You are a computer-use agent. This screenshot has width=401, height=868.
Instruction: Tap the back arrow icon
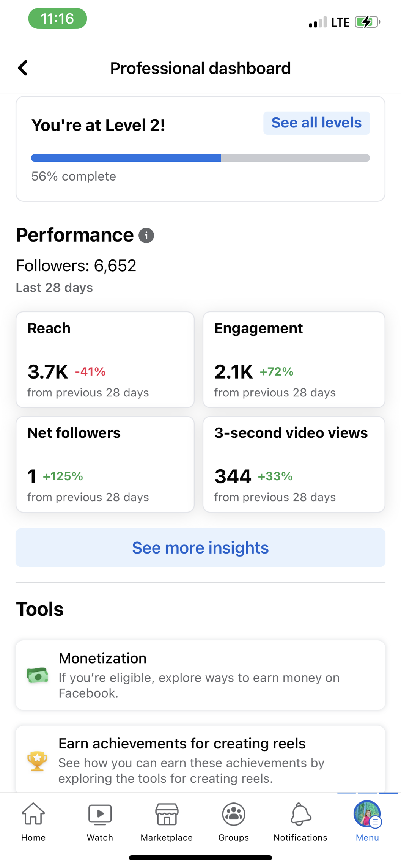(23, 68)
